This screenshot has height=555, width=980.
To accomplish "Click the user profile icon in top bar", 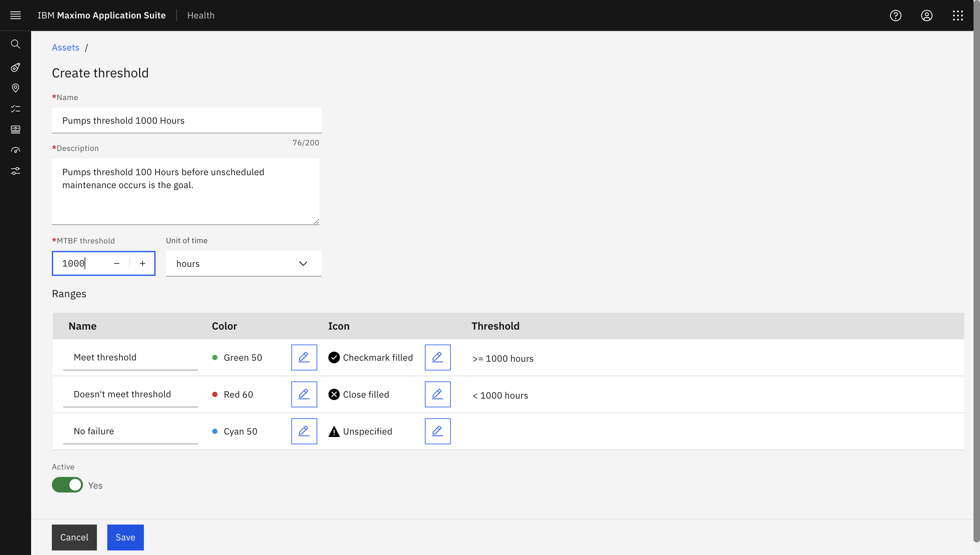I will [927, 15].
